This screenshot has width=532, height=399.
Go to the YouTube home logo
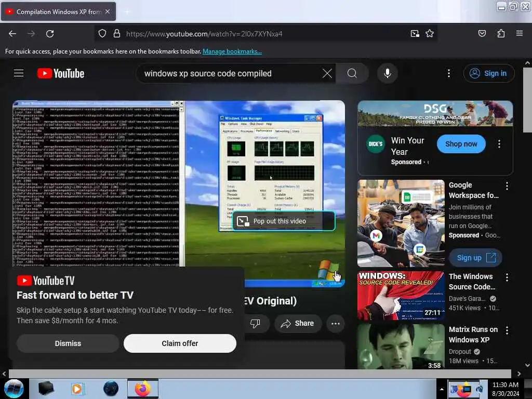[x=61, y=73]
